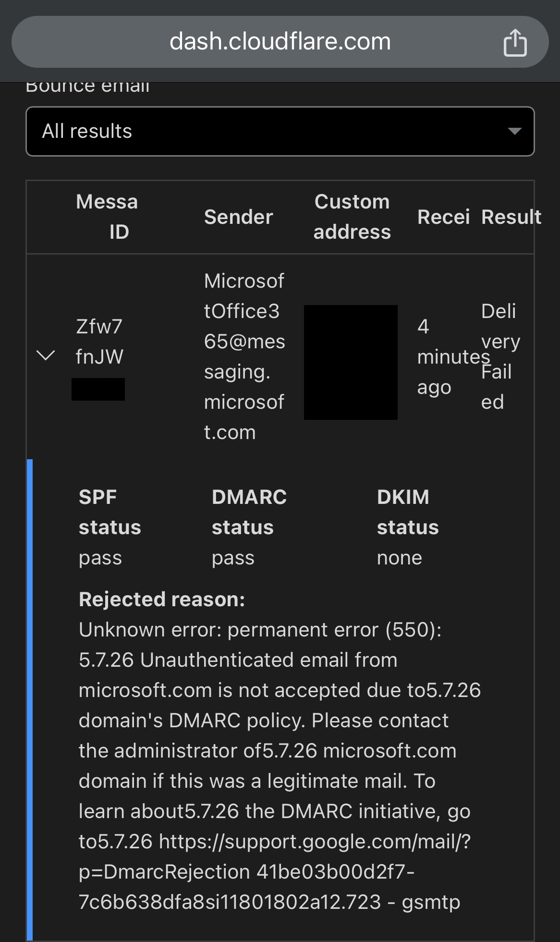Select the Sender column header
The image size is (560, 942).
[x=239, y=216]
